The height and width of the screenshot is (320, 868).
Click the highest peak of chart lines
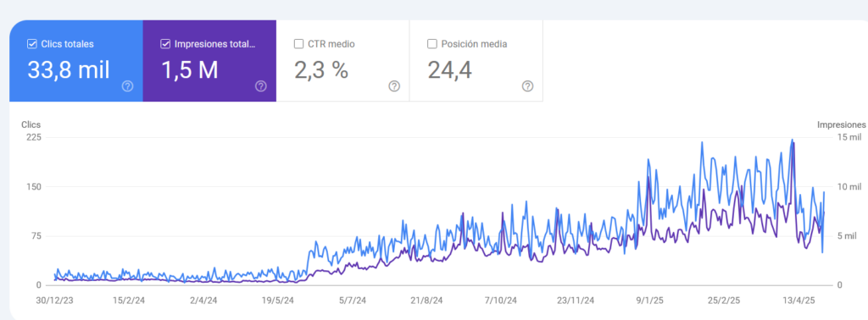coord(793,140)
